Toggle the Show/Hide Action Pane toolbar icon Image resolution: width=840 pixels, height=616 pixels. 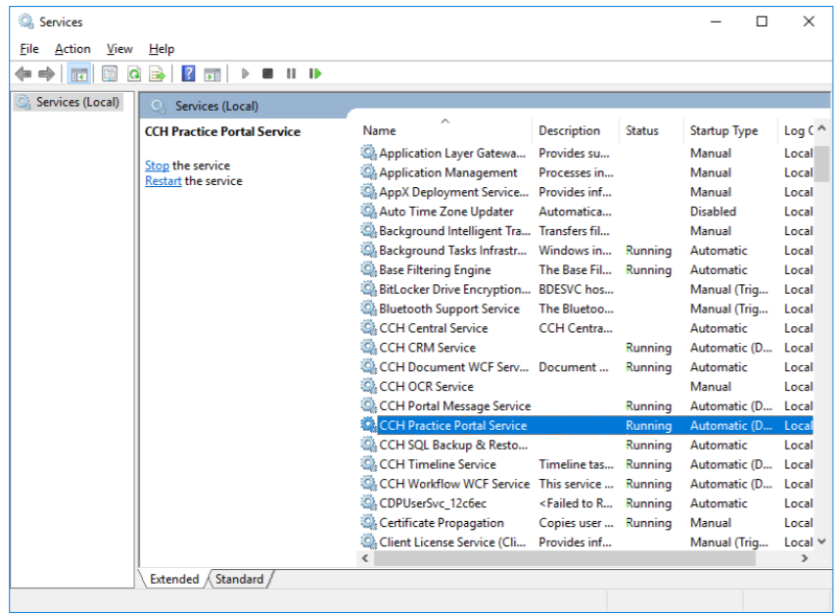212,73
